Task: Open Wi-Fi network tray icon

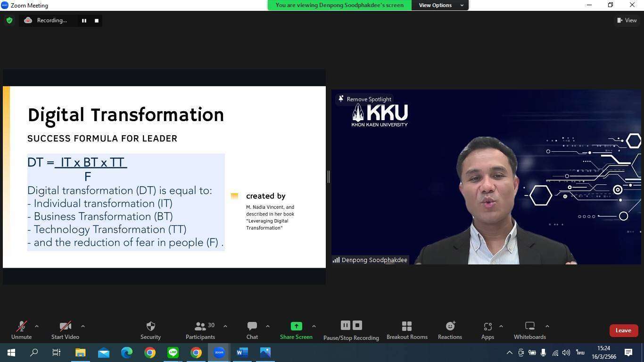Action: (555, 353)
